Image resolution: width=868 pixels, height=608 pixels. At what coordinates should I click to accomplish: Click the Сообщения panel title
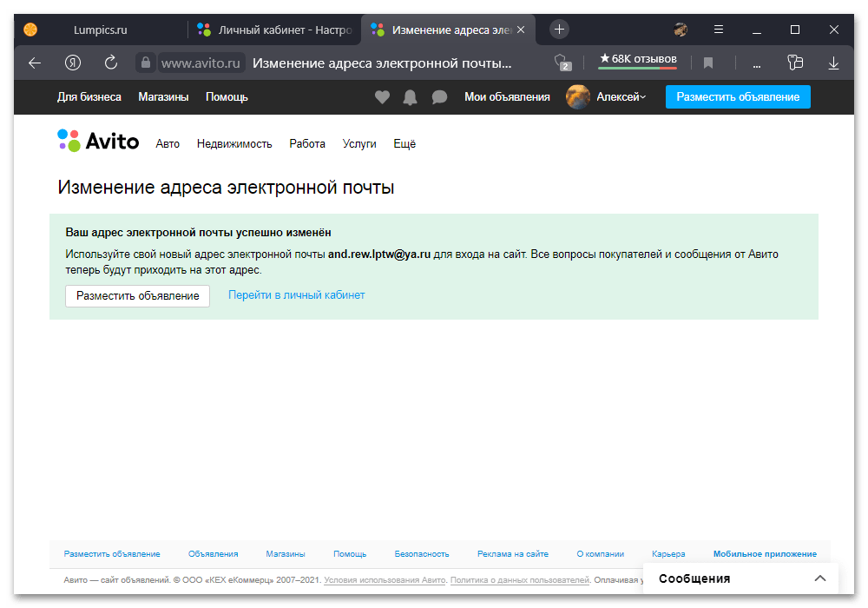694,578
